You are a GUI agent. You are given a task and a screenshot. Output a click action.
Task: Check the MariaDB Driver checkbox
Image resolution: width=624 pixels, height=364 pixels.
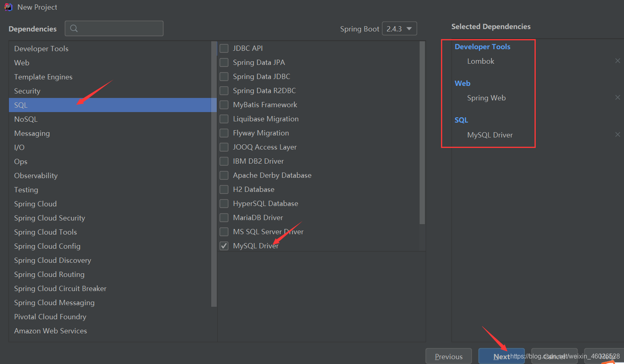224,218
